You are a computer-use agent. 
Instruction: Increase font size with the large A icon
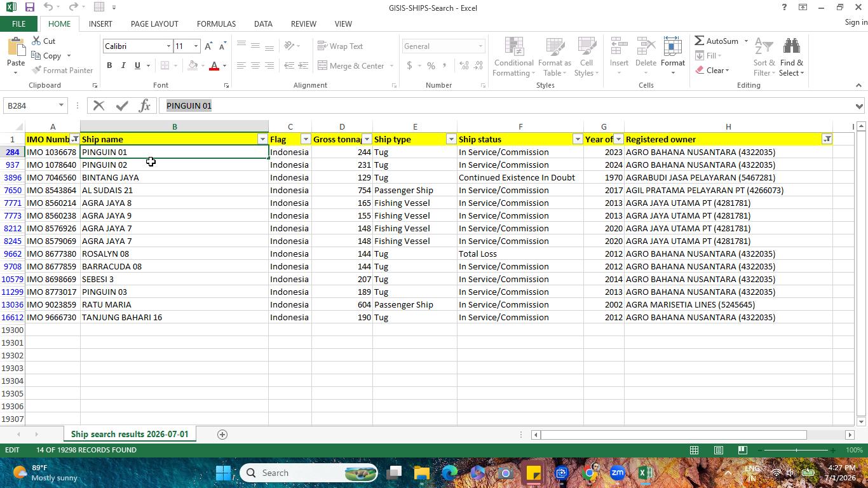(208, 46)
